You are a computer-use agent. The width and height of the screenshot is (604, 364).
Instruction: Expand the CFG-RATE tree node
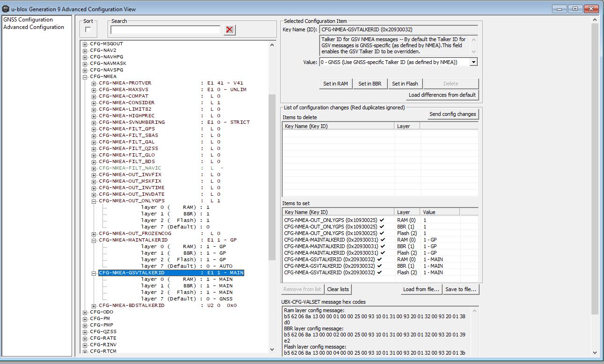tap(85, 338)
